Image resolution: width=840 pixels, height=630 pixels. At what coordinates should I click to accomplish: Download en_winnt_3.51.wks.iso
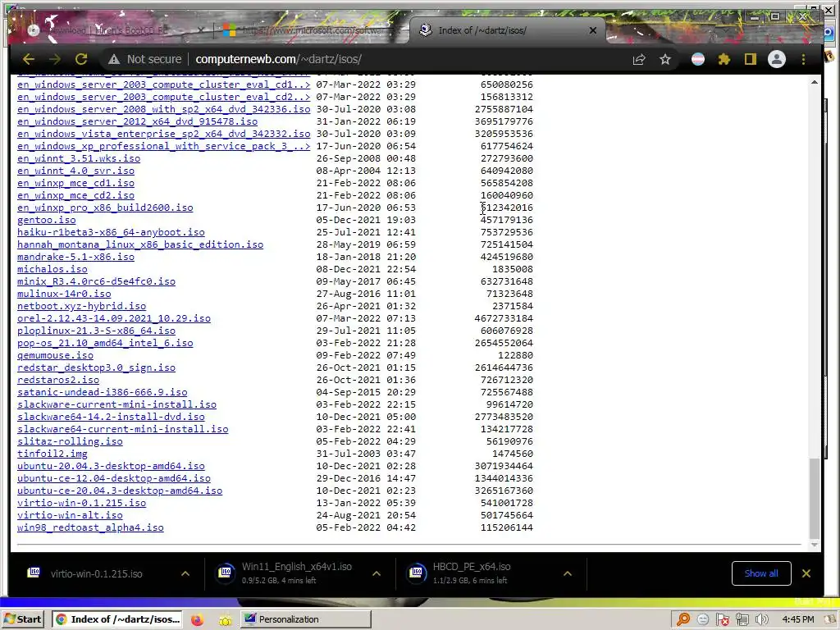(x=79, y=158)
